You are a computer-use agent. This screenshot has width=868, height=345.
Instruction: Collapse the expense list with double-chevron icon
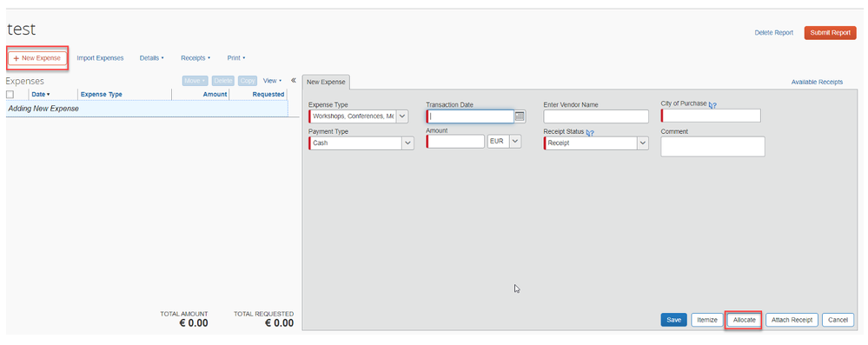point(294,80)
